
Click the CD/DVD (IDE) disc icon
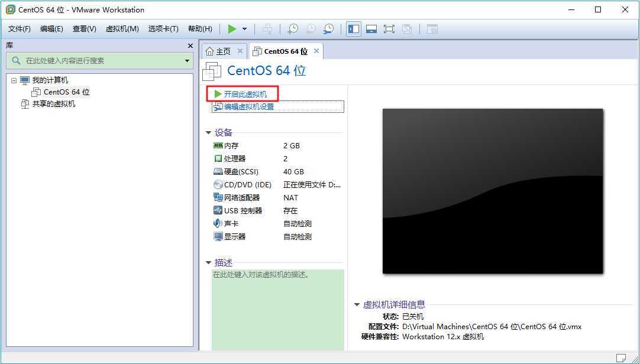click(218, 184)
